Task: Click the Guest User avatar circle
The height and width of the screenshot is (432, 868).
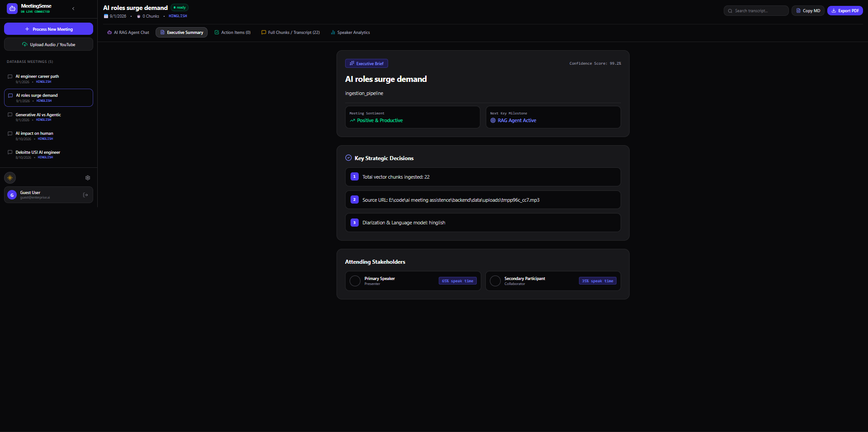Action: [12, 195]
